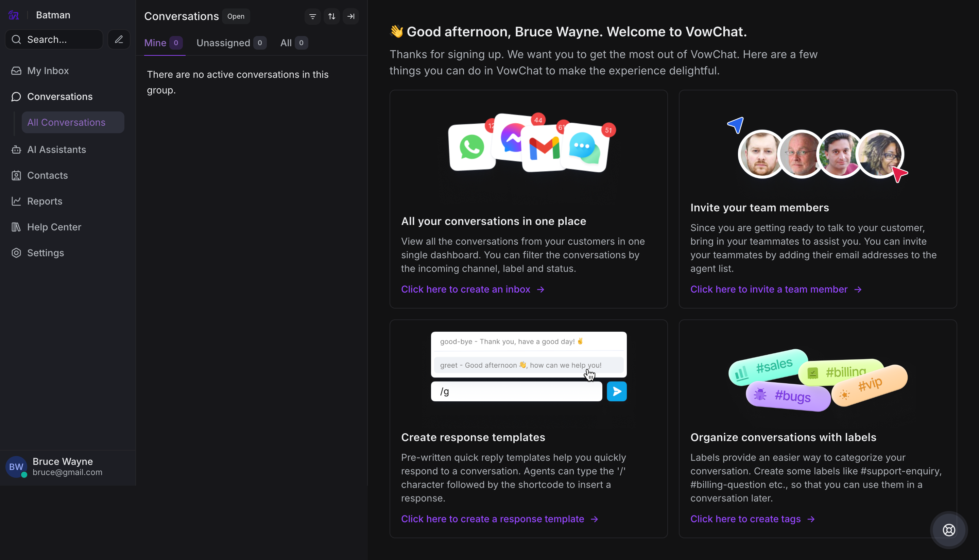Open the conversation filter icon
Image resolution: width=979 pixels, height=560 pixels.
[312, 16]
